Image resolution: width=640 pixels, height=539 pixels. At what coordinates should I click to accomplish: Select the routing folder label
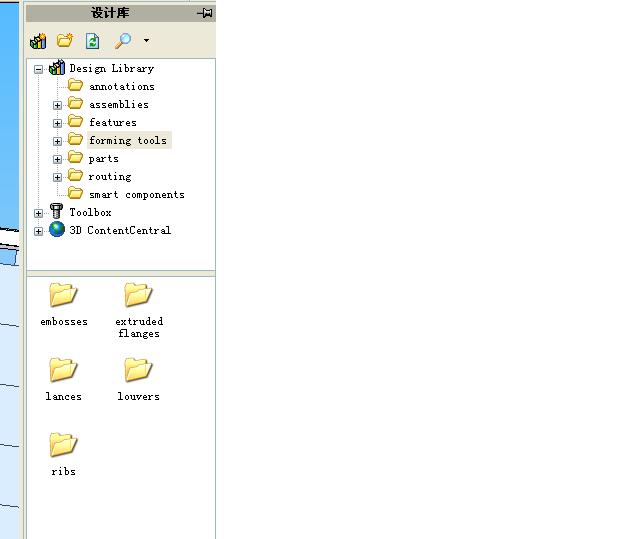coord(110,176)
